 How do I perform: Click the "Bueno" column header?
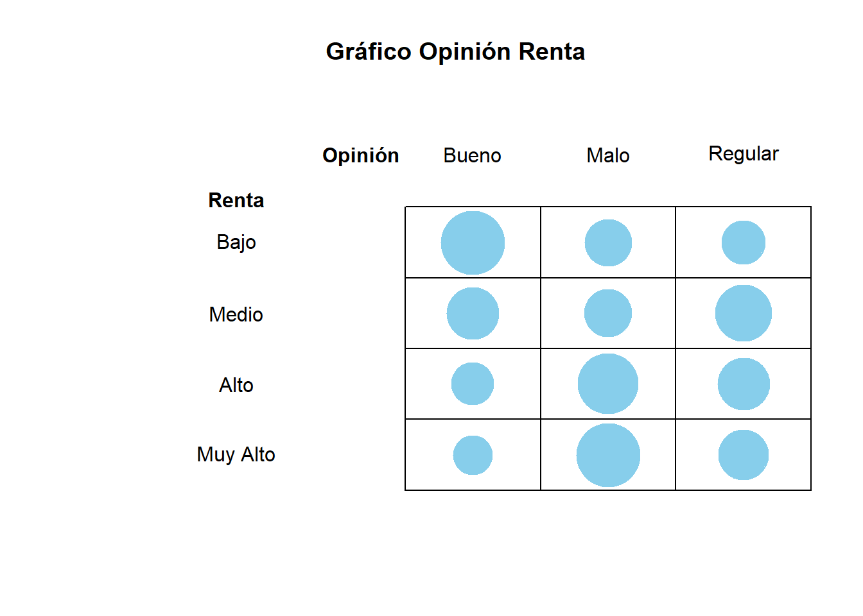click(x=472, y=155)
